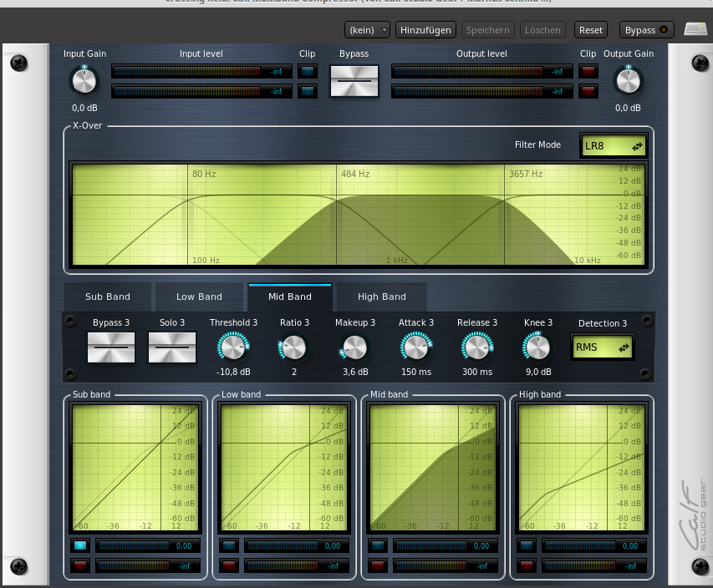Click the Output Gain 0,0 dB value
Image resolution: width=713 pixels, height=588 pixels.
(x=628, y=108)
